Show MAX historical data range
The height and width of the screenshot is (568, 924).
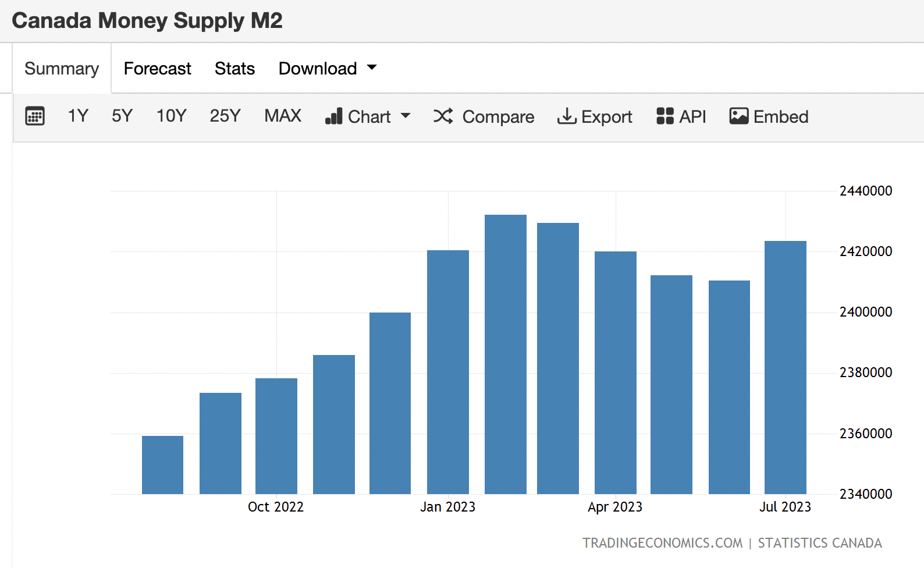283,116
